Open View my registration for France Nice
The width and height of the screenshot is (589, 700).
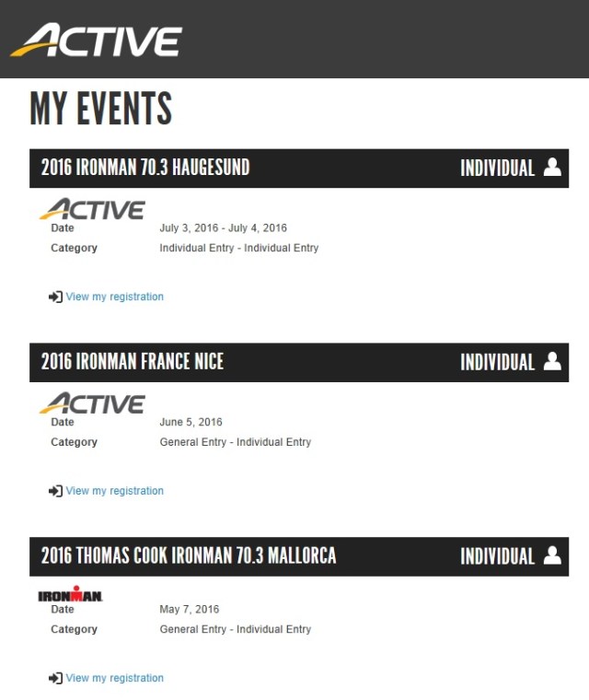tap(115, 491)
